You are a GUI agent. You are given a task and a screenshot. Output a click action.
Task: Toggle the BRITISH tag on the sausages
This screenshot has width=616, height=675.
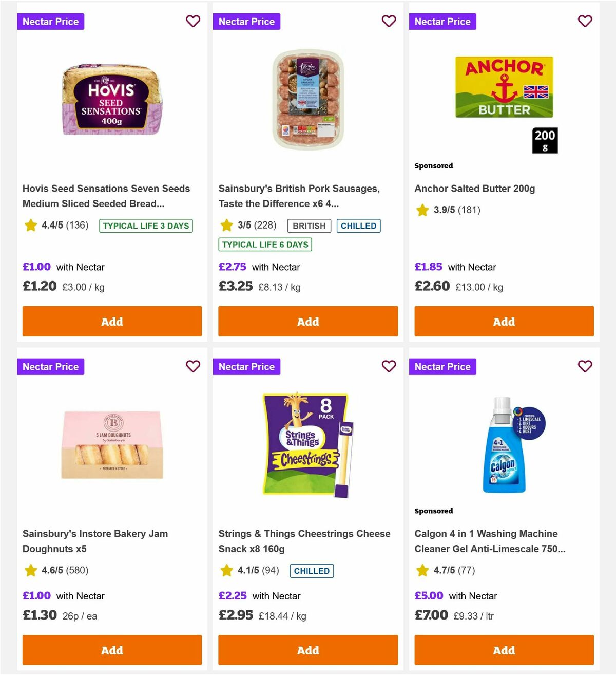(x=309, y=226)
